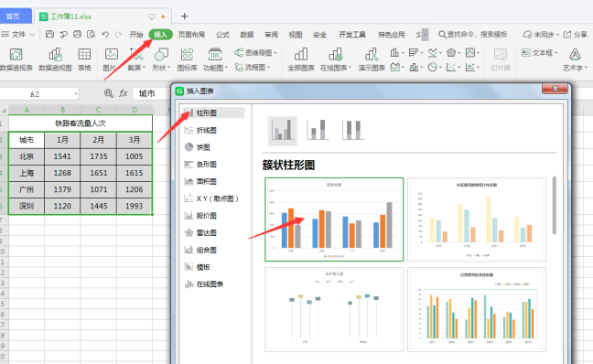The image size is (593, 364).
Task: Click the Undo arrow icon
Action: click(x=105, y=35)
